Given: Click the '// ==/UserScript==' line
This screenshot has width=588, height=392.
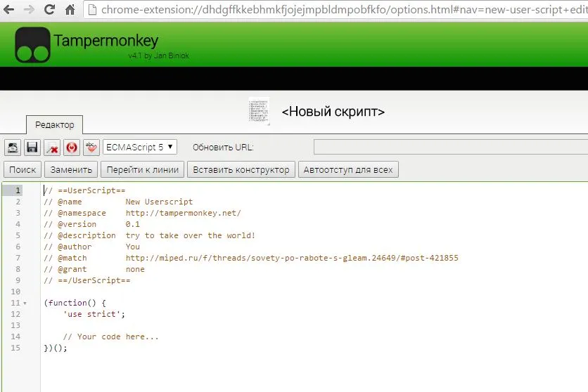Looking at the screenshot, I should 87,280.
